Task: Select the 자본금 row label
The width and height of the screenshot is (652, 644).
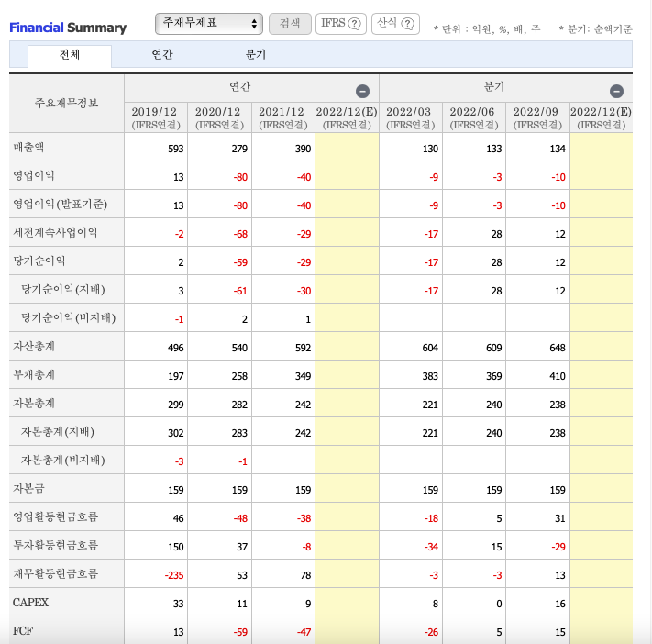Action: (x=28, y=488)
